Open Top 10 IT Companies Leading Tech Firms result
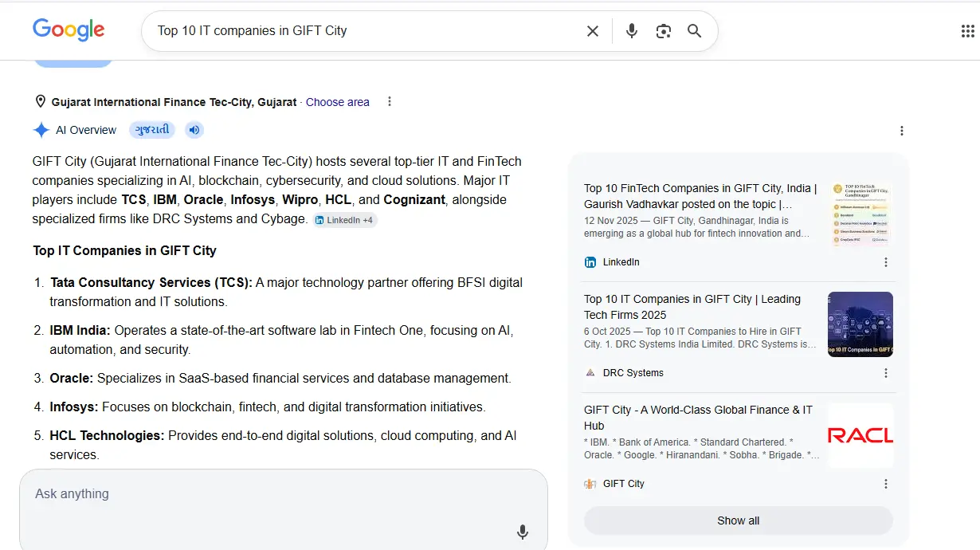The image size is (980, 550). coord(692,307)
